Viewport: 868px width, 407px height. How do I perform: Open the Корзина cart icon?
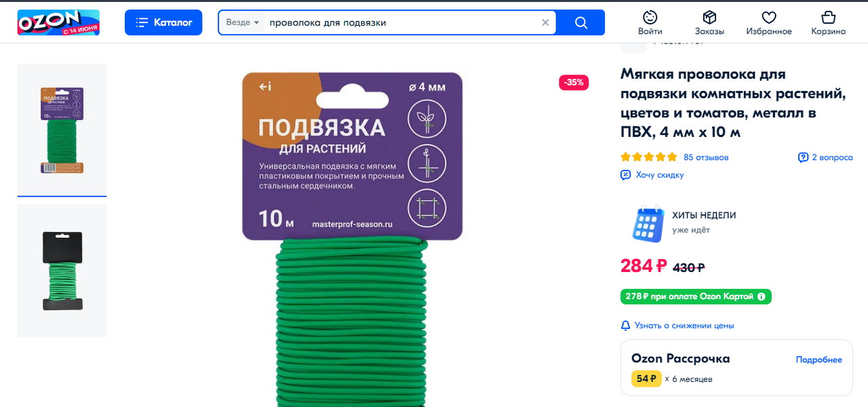click(828, 23)
